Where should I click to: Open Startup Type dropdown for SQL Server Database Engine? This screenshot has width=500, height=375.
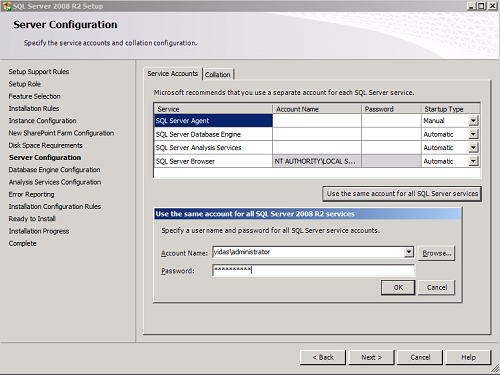click(473, 134)
